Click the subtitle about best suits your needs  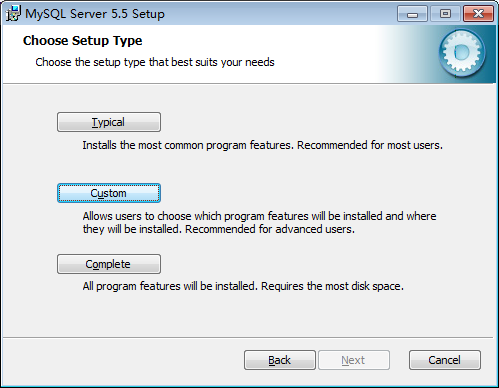[x=155, y=62]
